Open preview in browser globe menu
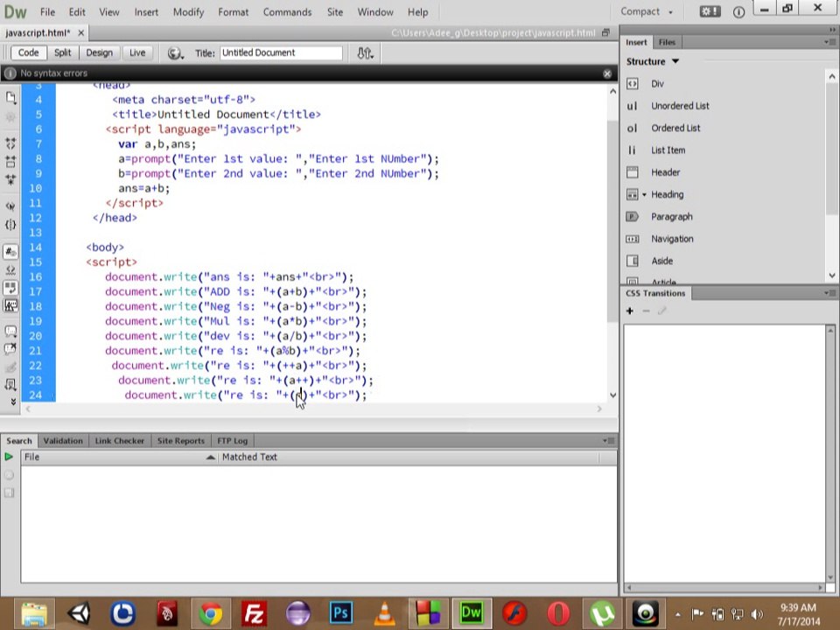This screenshot has width=840, height=630. (x=175, y=53)
